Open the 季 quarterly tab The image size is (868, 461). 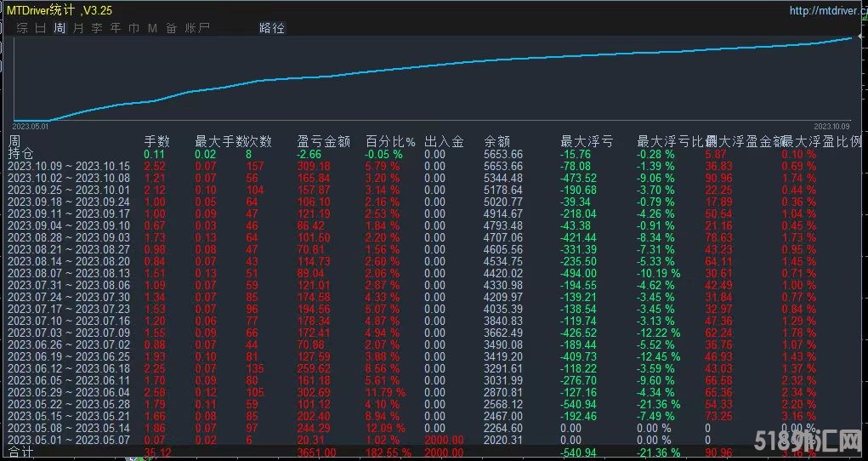[x=97, y=28]
